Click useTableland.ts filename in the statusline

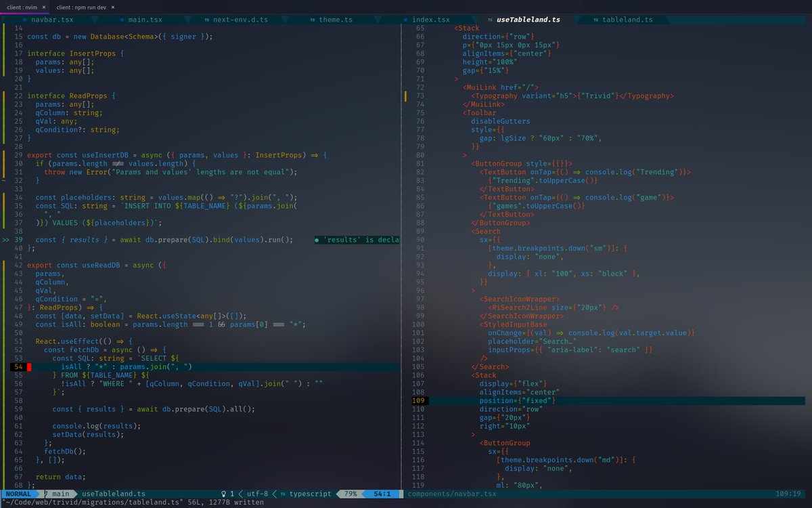114,494
